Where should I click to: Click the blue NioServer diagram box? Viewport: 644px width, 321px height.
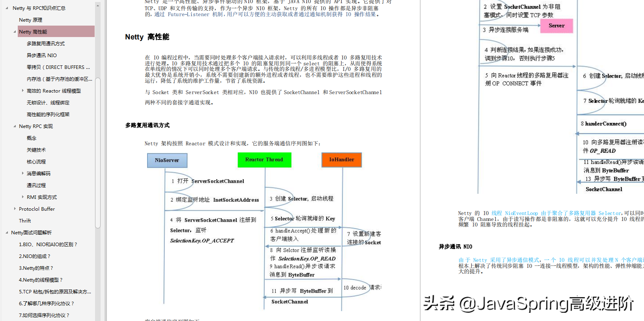(167, 160)
